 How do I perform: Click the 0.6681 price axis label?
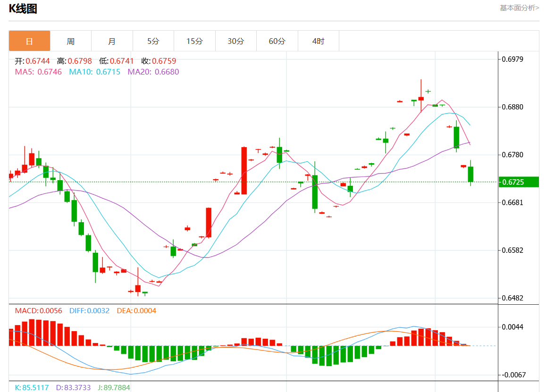pos(512,202)
